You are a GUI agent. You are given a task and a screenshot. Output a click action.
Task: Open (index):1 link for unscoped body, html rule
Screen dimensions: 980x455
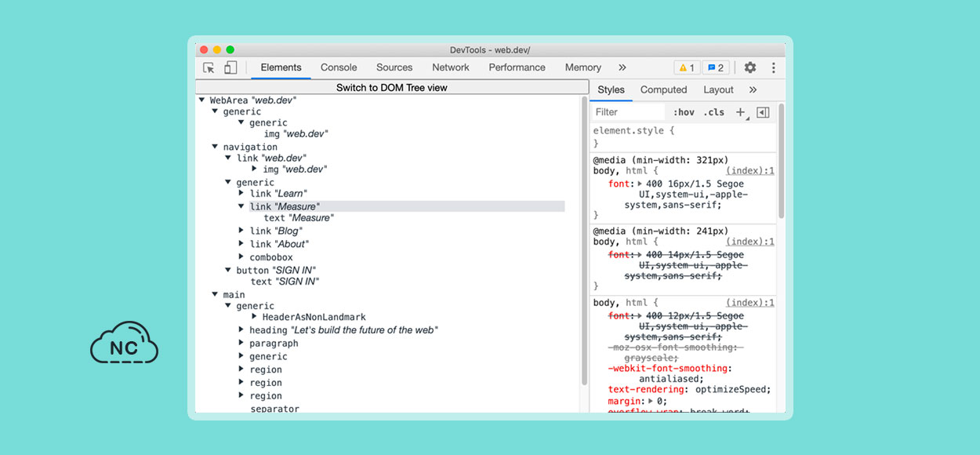coord(750,303)
